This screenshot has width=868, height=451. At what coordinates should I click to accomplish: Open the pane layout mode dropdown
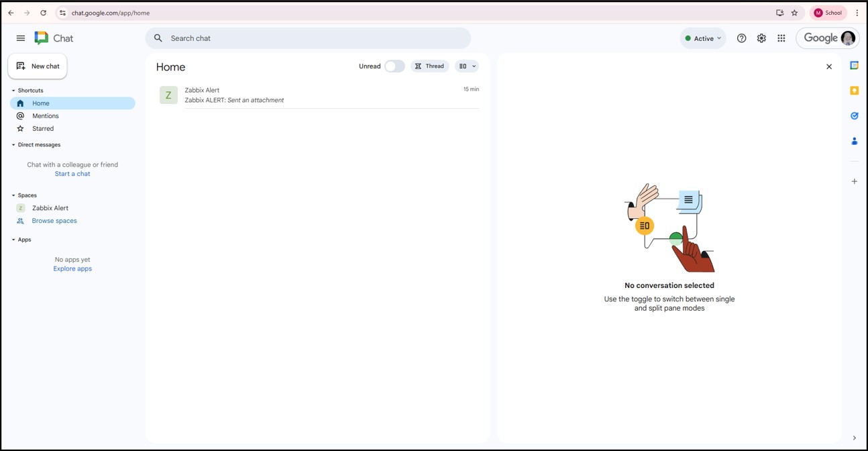click(x=467, y=66)
